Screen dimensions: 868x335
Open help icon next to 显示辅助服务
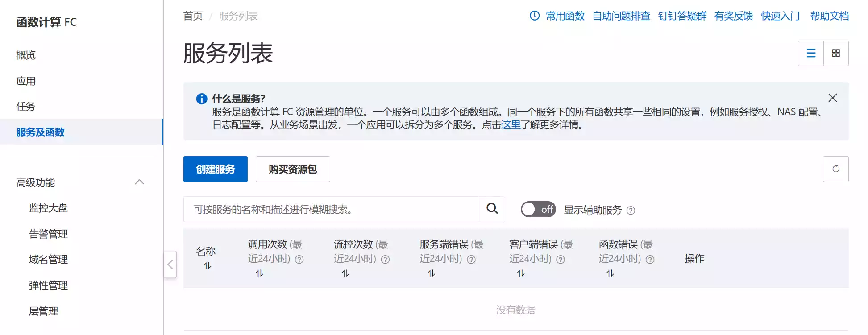(x=631, y=210)
